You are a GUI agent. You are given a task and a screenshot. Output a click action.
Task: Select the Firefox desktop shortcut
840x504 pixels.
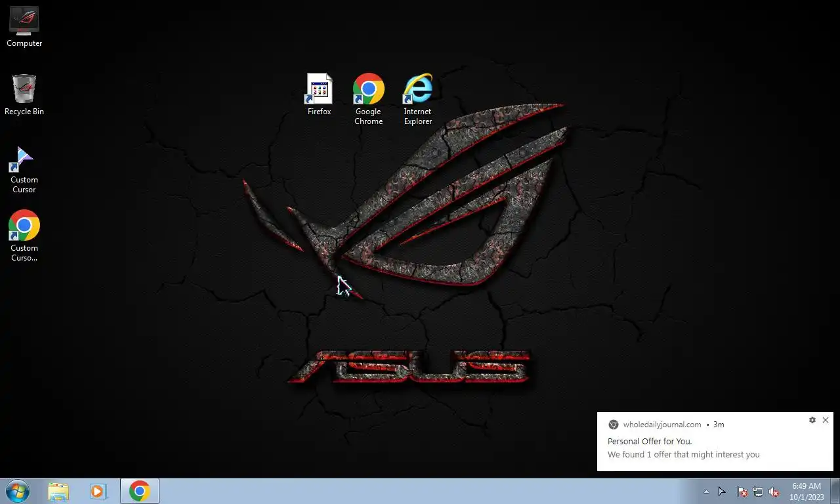320,94
